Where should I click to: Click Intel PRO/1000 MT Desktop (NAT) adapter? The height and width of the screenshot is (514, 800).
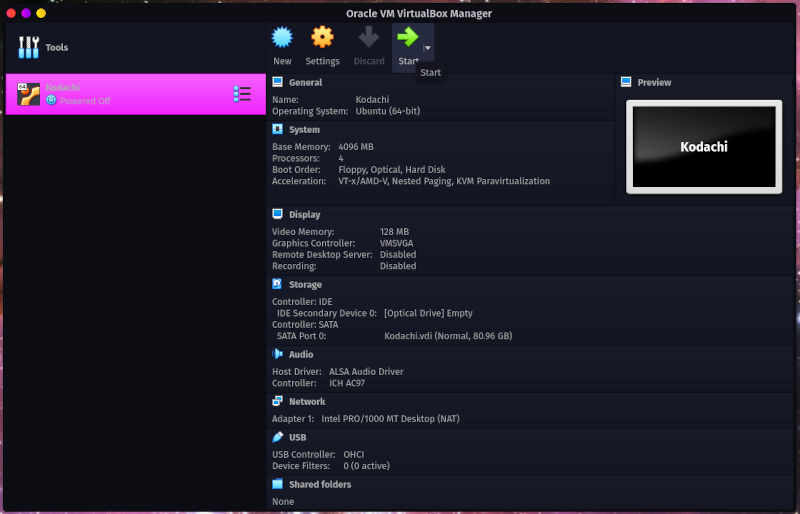point(390,419)
